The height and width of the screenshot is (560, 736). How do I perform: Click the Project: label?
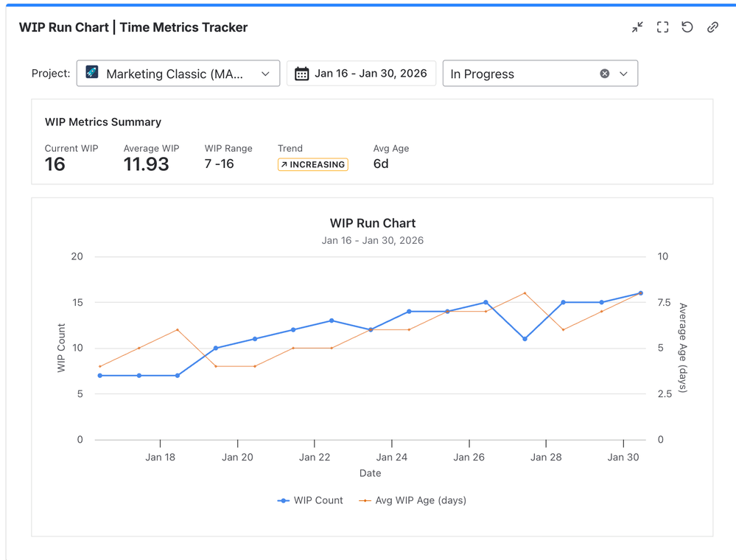(x=51, y=73)
